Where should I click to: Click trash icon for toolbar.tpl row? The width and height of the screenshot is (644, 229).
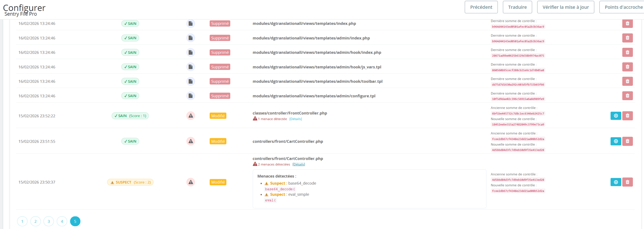click(627, 81)
